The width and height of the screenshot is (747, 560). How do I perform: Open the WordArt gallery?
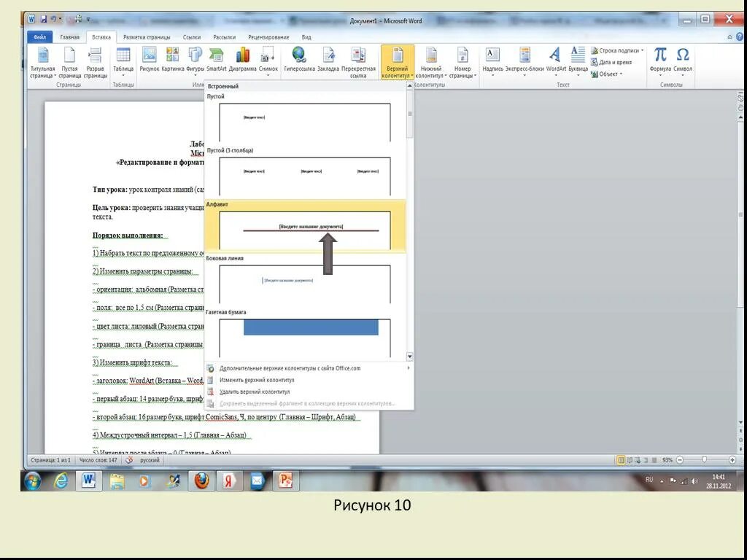point(555,61)
